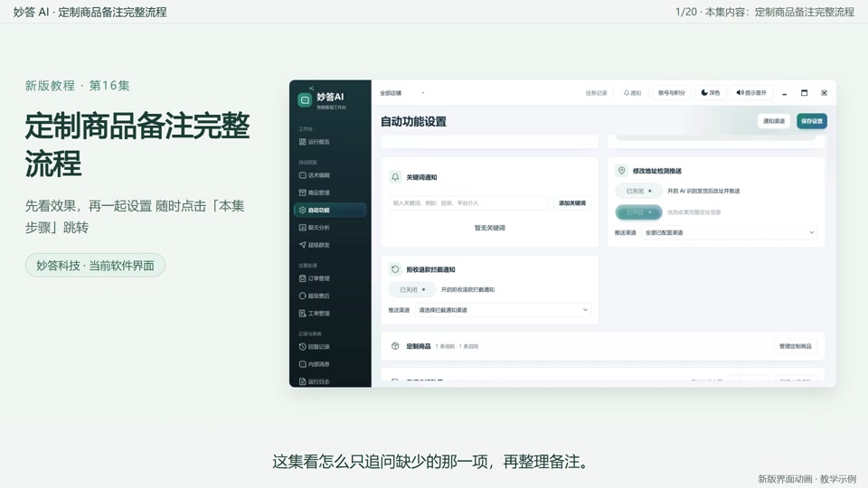Click the 妙答AI logo icon

(305, 99)
